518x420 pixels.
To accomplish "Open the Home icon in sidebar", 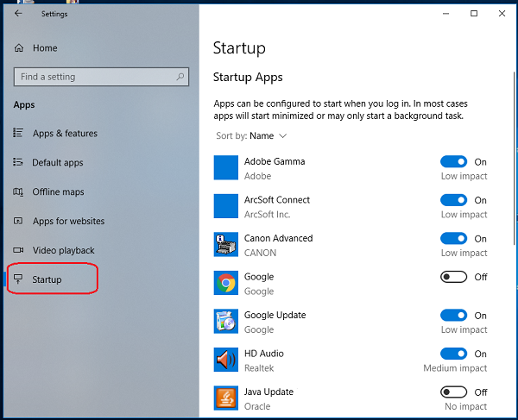I will click(19, 48).
